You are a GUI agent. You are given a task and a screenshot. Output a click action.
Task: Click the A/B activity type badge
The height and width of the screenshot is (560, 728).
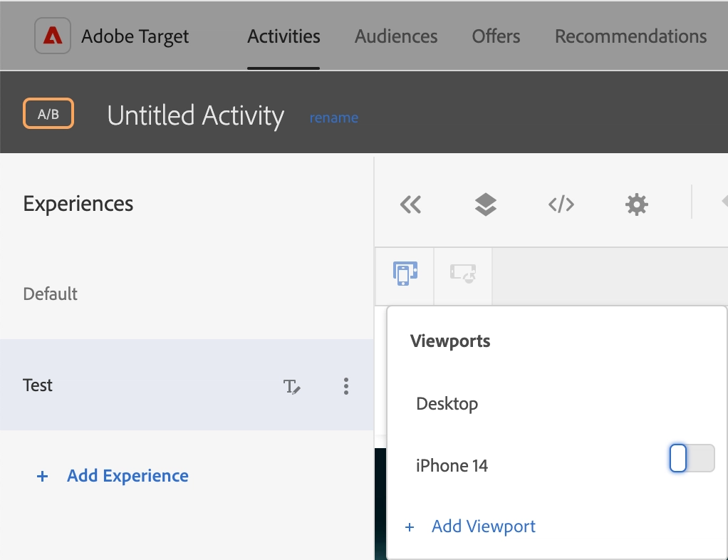pyautogui.click(x=48, y=113)
